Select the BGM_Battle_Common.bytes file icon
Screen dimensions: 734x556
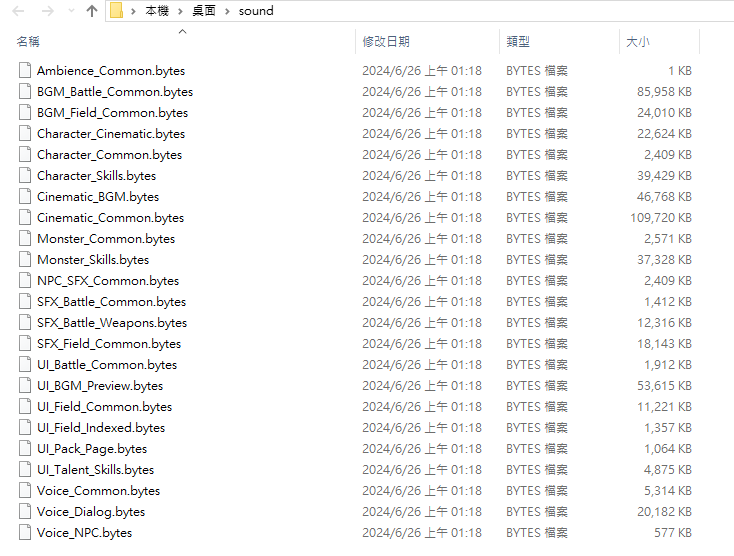pos(25,91)
